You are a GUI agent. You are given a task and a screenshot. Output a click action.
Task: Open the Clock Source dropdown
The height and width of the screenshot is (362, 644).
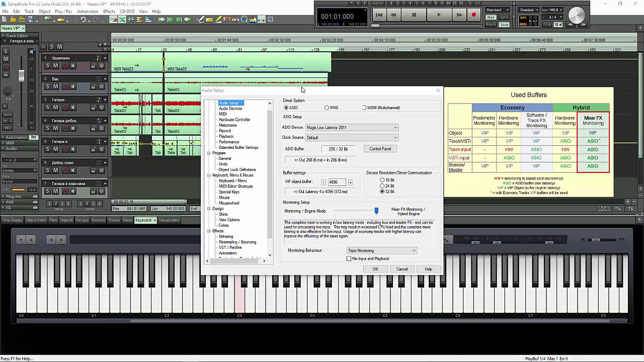pos(352,137)
